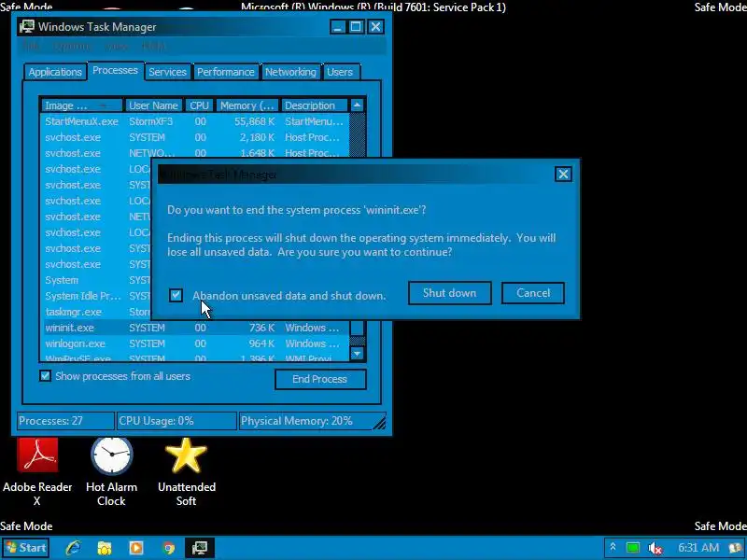This screenshot has height=560, width=747.
Task: Click the End Process button
Action: 320,379
